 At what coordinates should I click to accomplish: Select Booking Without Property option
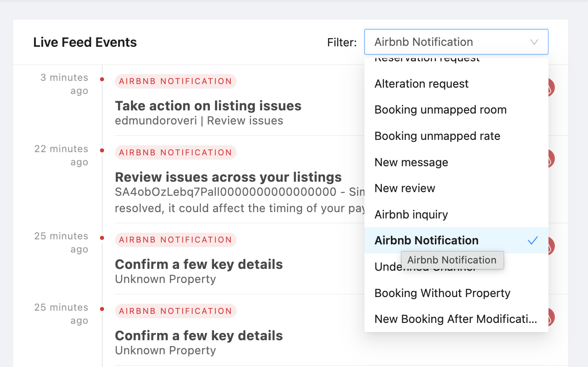456,293
